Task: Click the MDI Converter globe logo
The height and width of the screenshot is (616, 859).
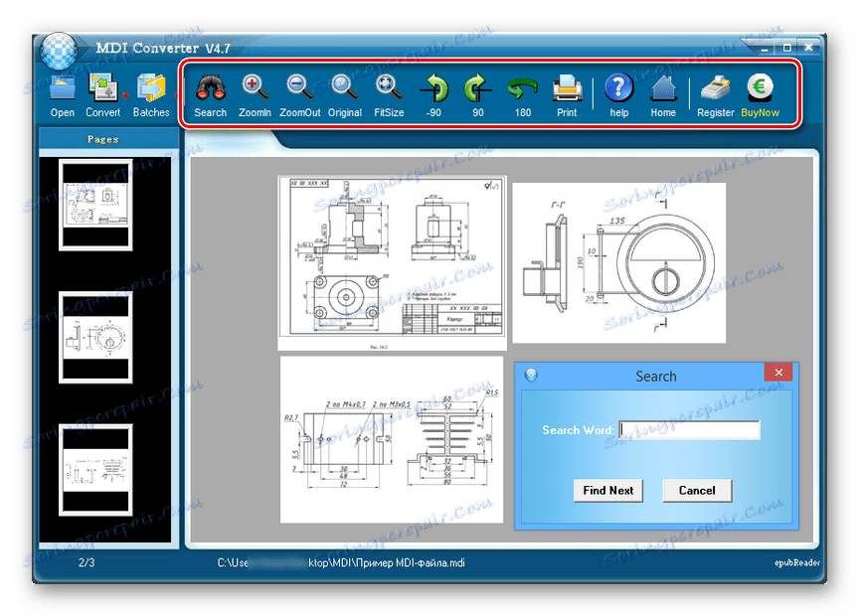Action: (x=59, y=52)
